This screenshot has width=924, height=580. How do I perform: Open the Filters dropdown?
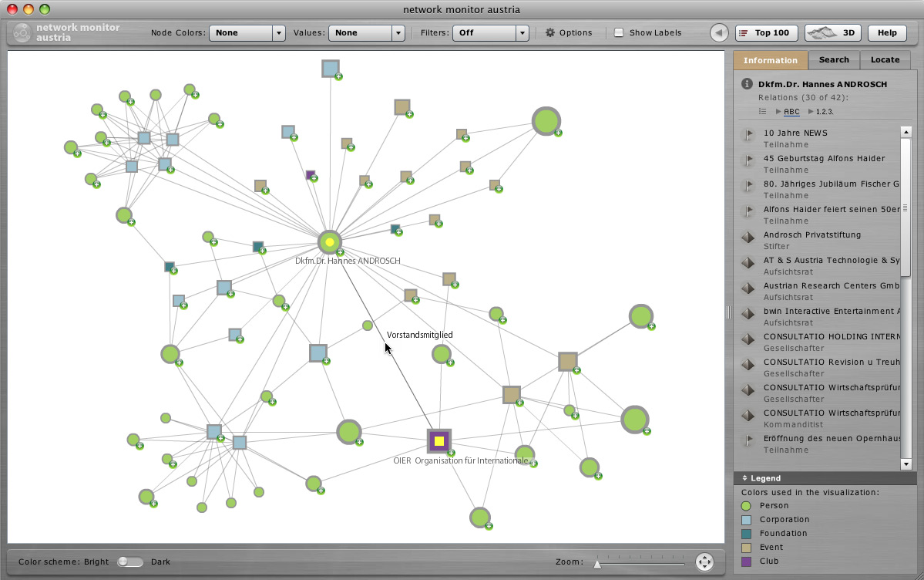[x=490, y=32]
